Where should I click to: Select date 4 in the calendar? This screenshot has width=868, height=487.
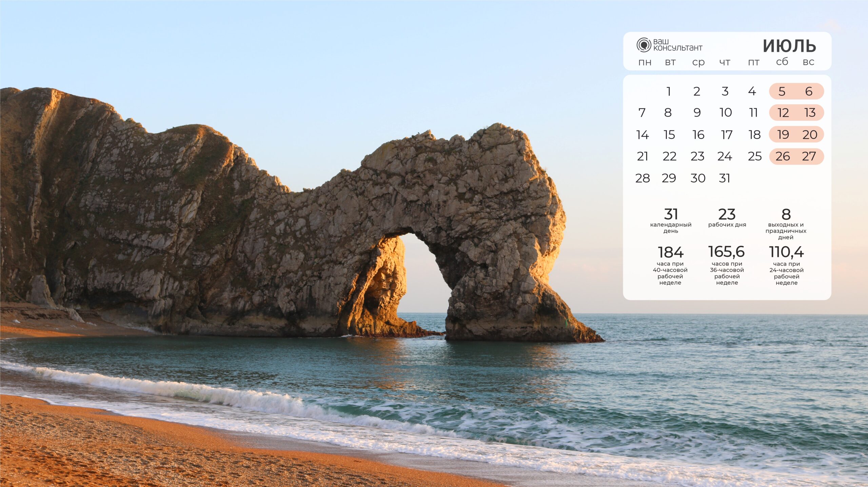[x=752, y=91]
